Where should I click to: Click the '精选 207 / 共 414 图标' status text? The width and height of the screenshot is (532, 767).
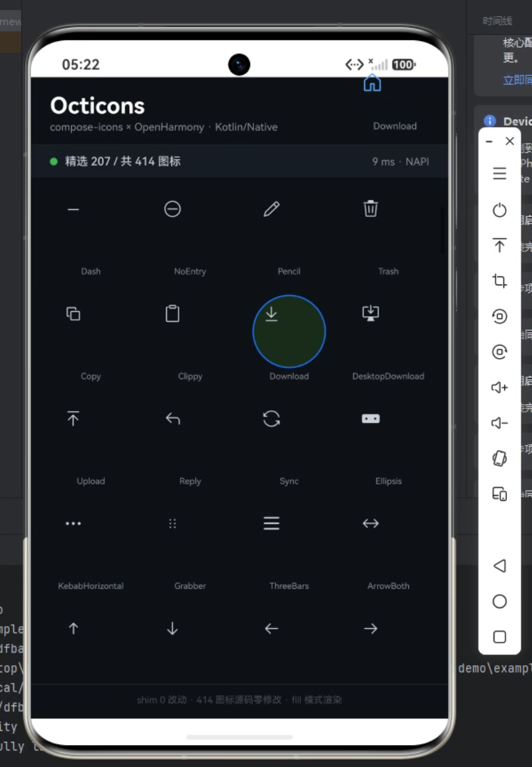coord(122,161)
